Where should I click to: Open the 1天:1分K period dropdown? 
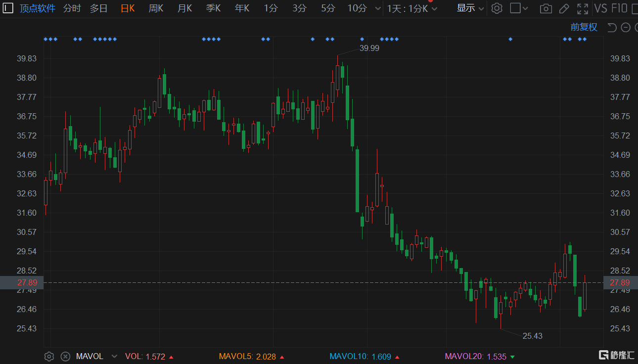click(x=412, y=8)
